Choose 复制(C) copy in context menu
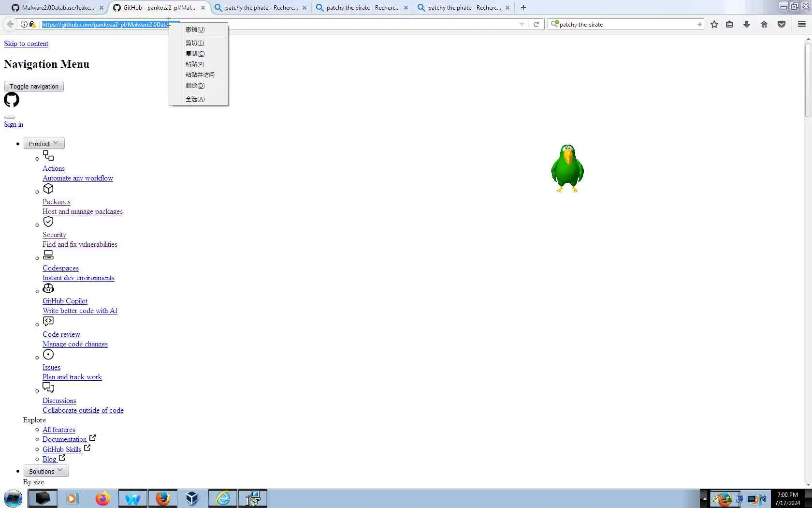Image resolution: width=812 pixels, height=508 pixels. coord(198,54)
